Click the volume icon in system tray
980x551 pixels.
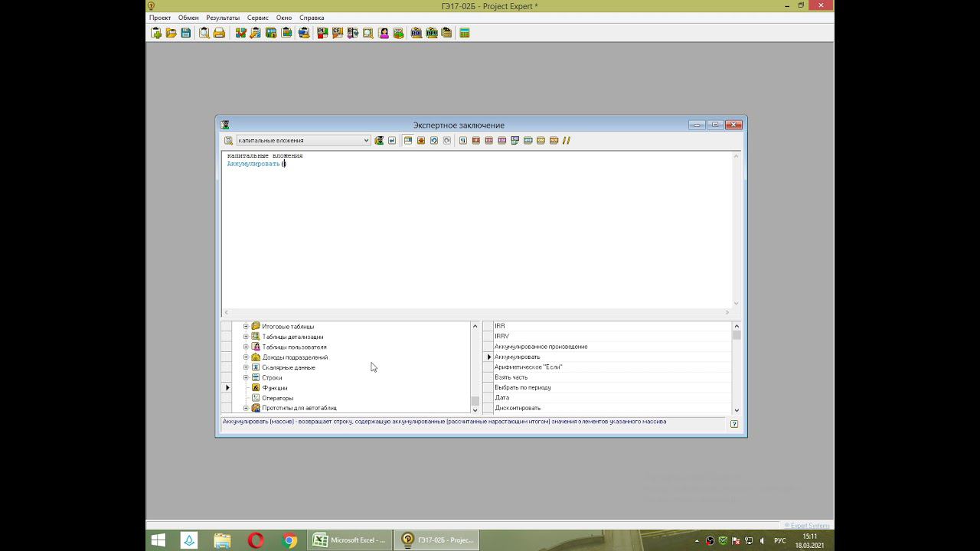pos(762,540)
